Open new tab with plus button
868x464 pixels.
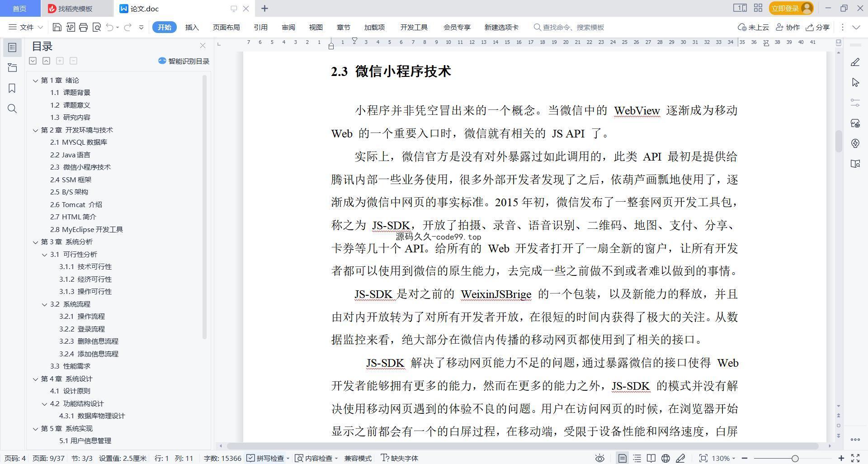pos(264,8)
